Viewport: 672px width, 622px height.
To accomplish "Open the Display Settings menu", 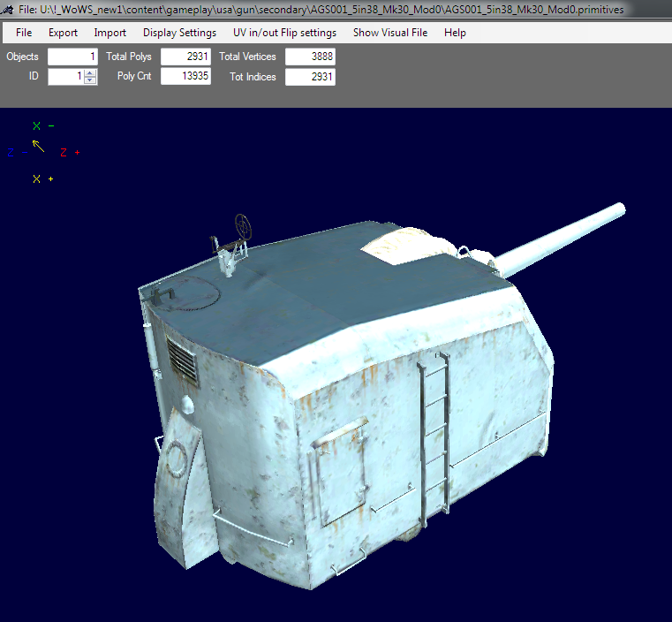I will click(179, 33).
